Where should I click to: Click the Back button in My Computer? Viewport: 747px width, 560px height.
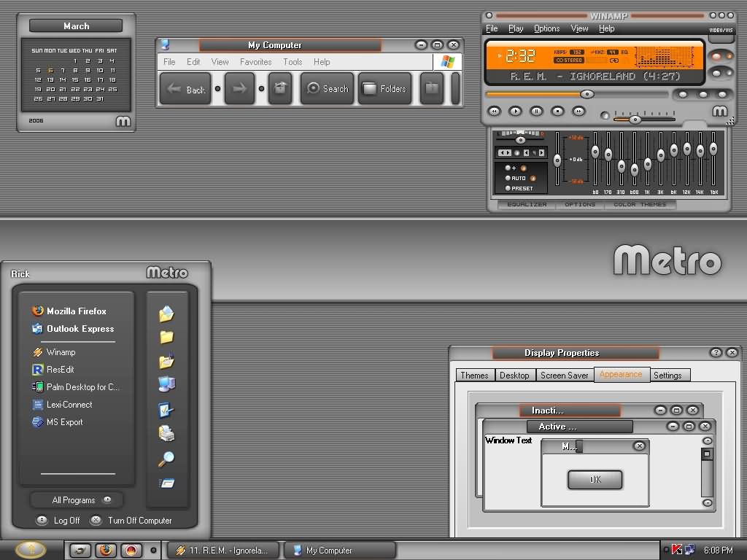(185, 88)
